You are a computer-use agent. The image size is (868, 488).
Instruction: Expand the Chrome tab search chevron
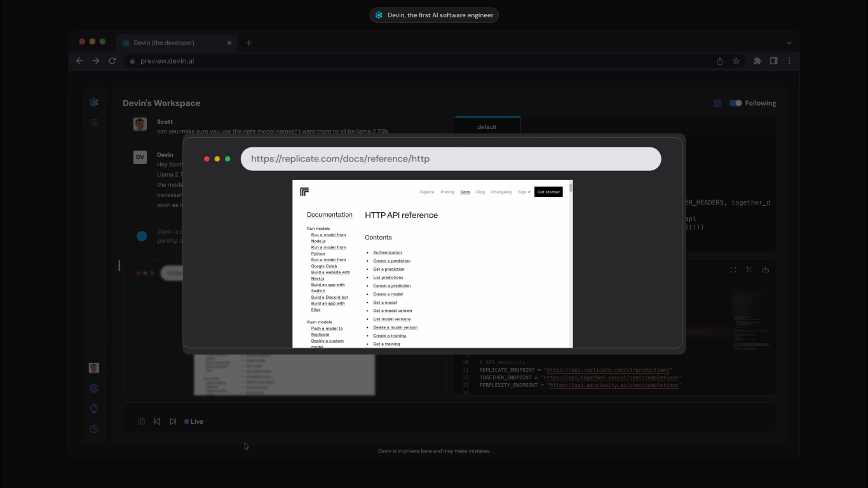tap(789, 43)
